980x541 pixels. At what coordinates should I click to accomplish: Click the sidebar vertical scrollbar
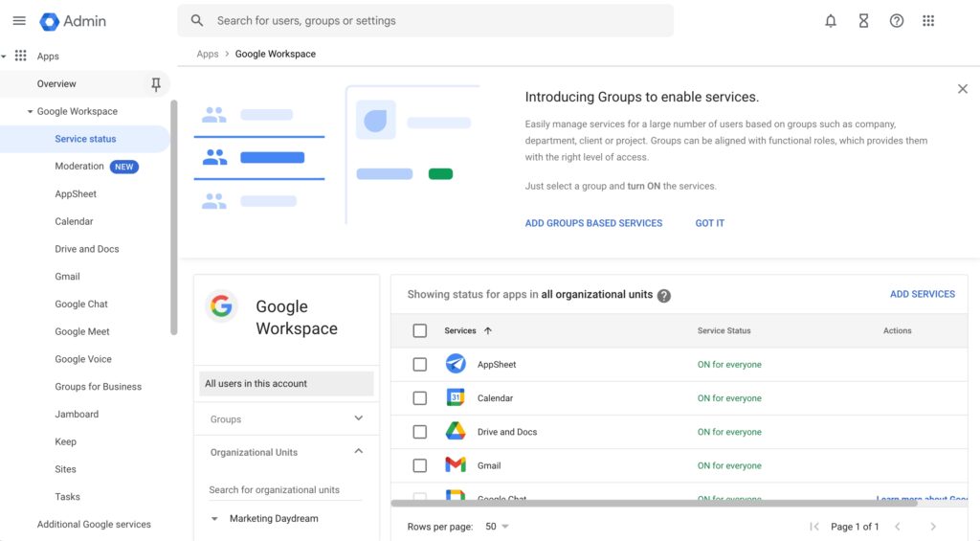click(174, 217)
